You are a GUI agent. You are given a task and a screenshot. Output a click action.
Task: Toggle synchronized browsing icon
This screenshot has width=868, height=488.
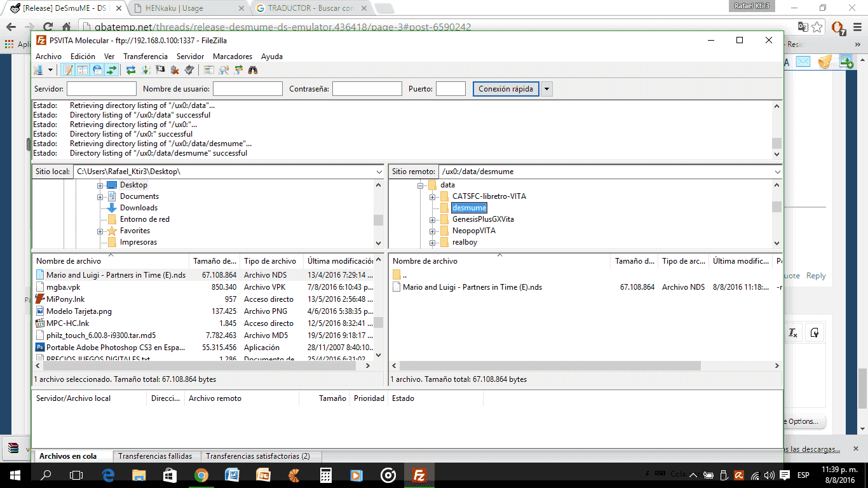238,70
